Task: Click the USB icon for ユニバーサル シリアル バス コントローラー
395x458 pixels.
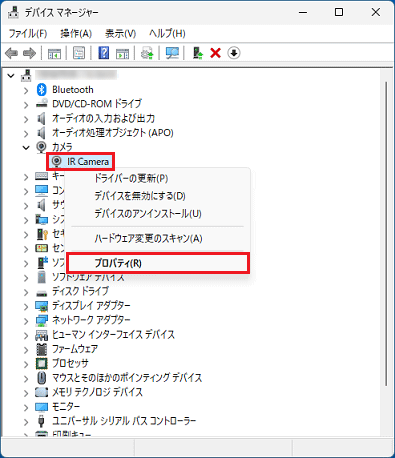Action: tap(41, 421)
